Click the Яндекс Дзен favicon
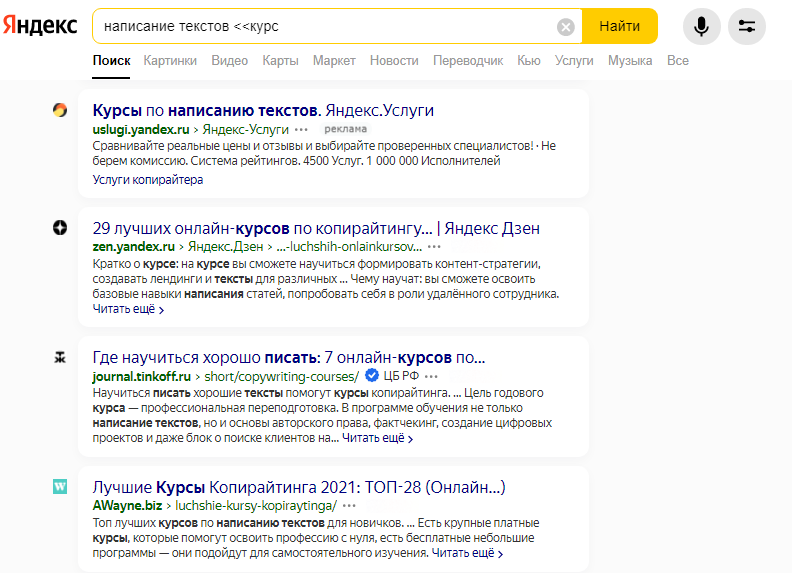 pyautogui.click(x=60, y=228)
